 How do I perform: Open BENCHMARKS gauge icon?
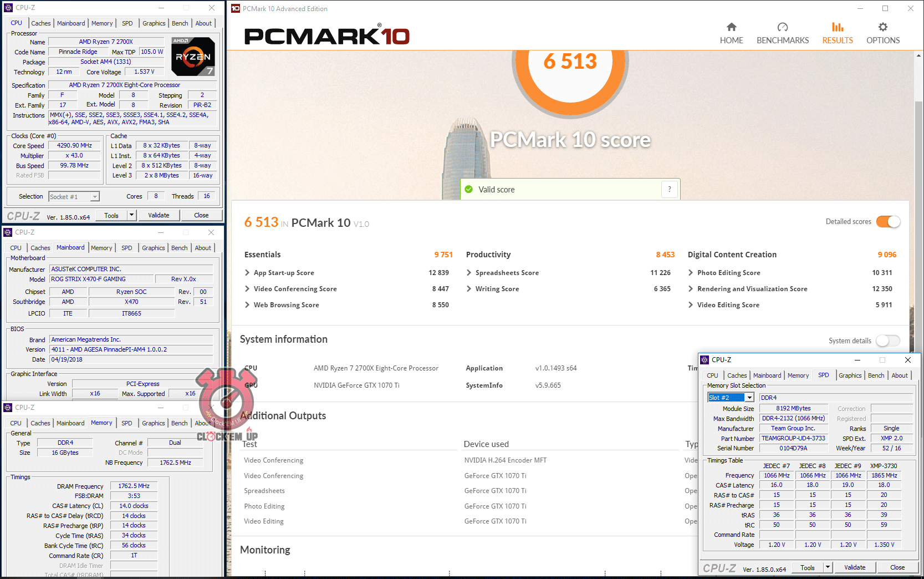(x=782, y=27)
